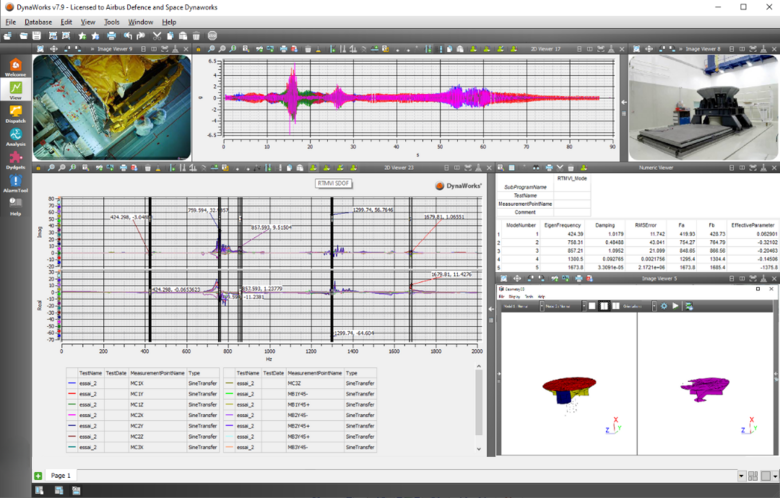Open the page list dropdown arrow at bottom right
This screenshot has height=498, width=780.
[x=741, y=476]
